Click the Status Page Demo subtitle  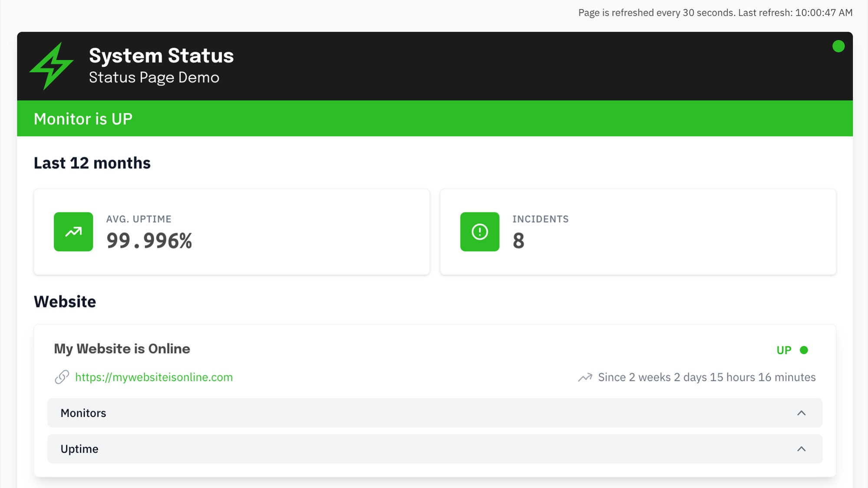pyautogui.click(x=154, y=77)
